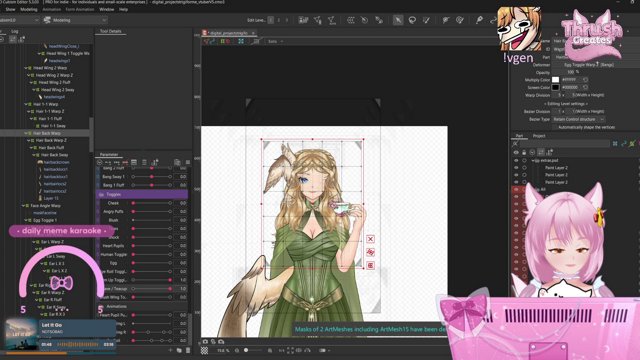640x360 pixels.
Task: Select the Arrow selection tool in top toolbar
Action: point(398,20)
